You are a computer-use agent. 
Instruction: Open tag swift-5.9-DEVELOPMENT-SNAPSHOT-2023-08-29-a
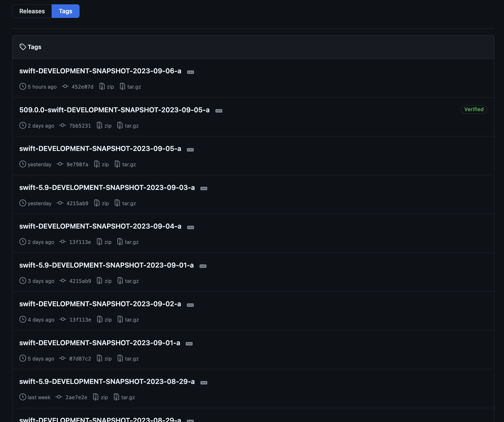point(107,382)
